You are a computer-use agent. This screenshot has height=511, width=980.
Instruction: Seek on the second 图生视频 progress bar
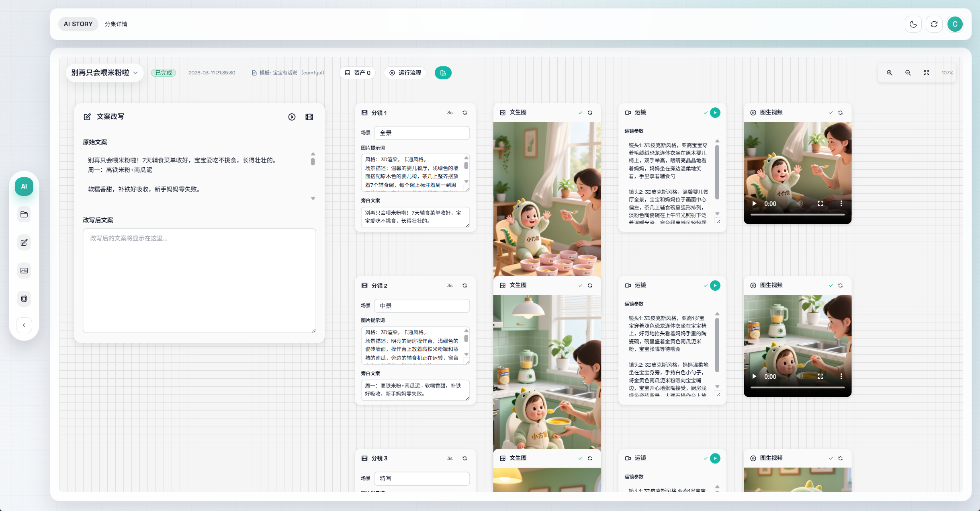tap(798, 388)
